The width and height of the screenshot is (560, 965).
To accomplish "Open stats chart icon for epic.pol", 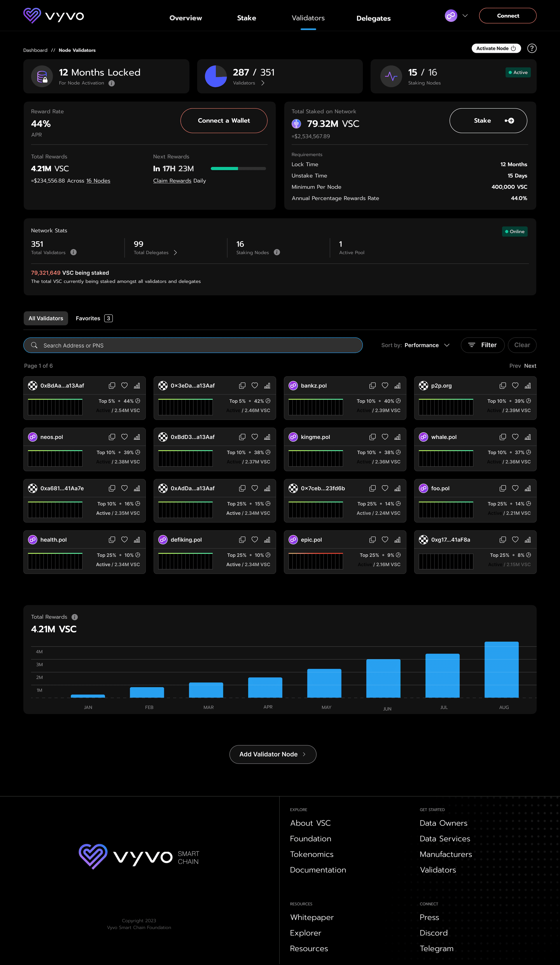I will [x=397, y=540].
